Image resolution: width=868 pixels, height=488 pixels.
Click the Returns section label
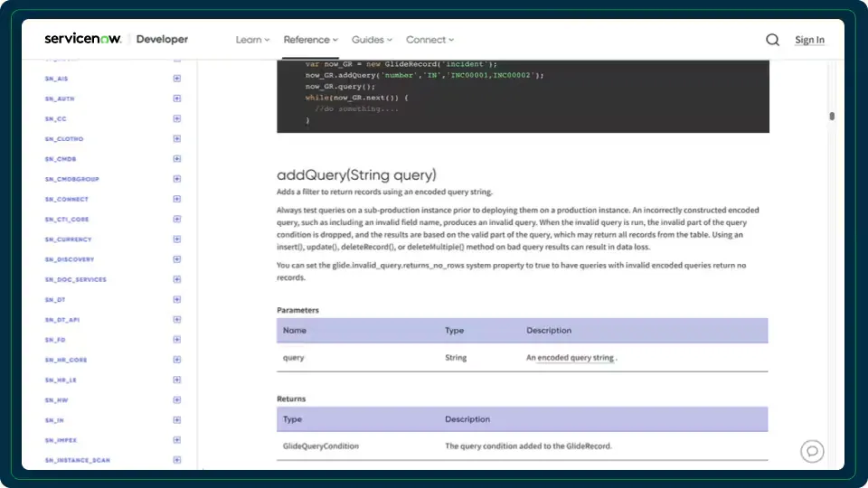point(291,399)
